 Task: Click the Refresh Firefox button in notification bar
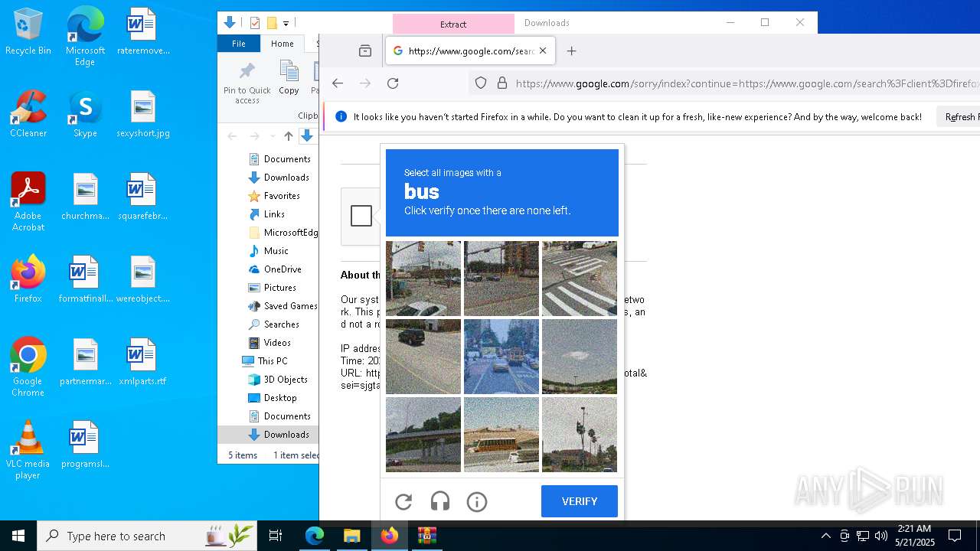[959, 117]
